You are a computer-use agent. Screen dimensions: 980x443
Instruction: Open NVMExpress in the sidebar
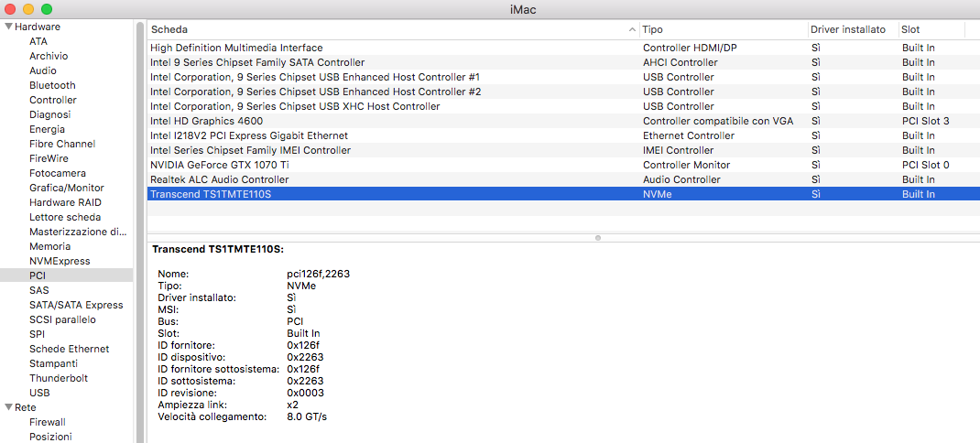pyautogui.click(x=60, y=261)
